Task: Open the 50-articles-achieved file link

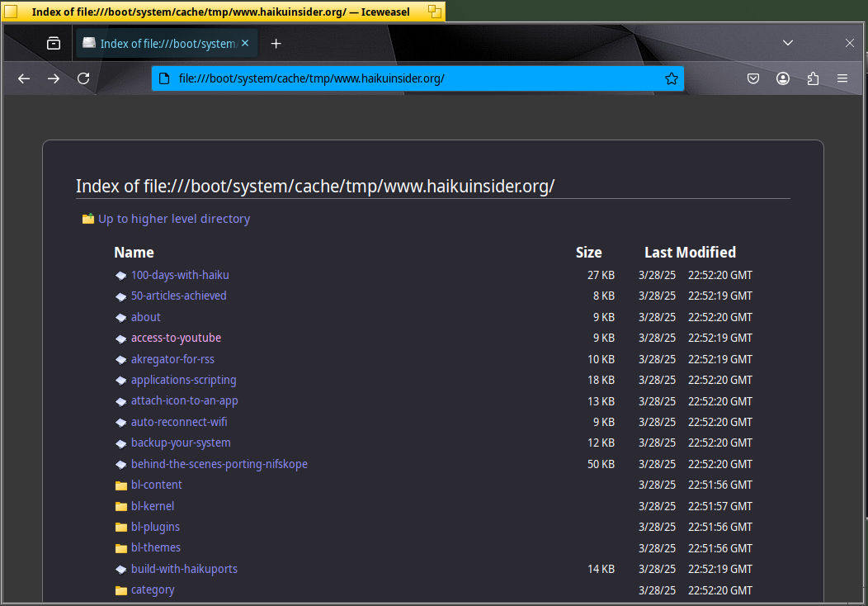Action: (179, 296)
